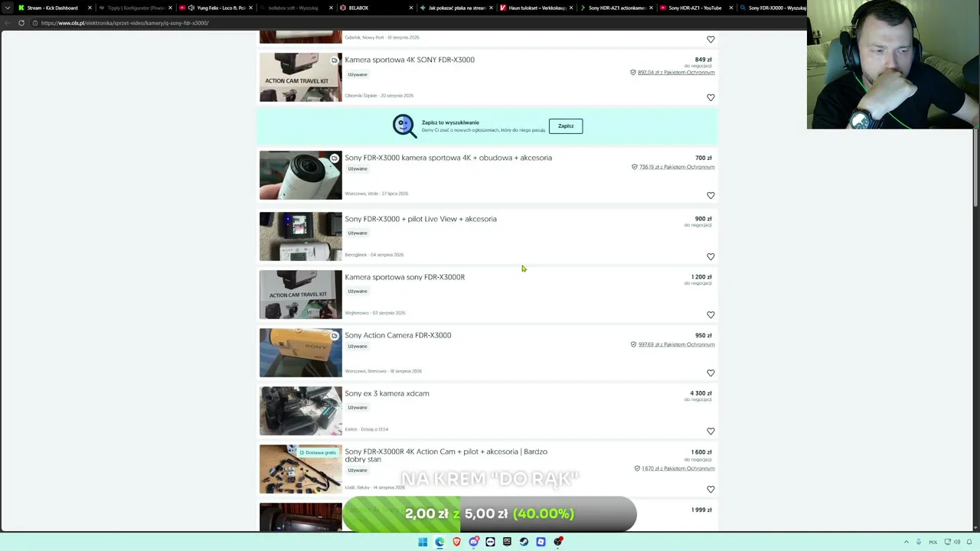Heart the 1 200 zł FDR-X3000R listing

pyautogui.click(x=710, y=315)
